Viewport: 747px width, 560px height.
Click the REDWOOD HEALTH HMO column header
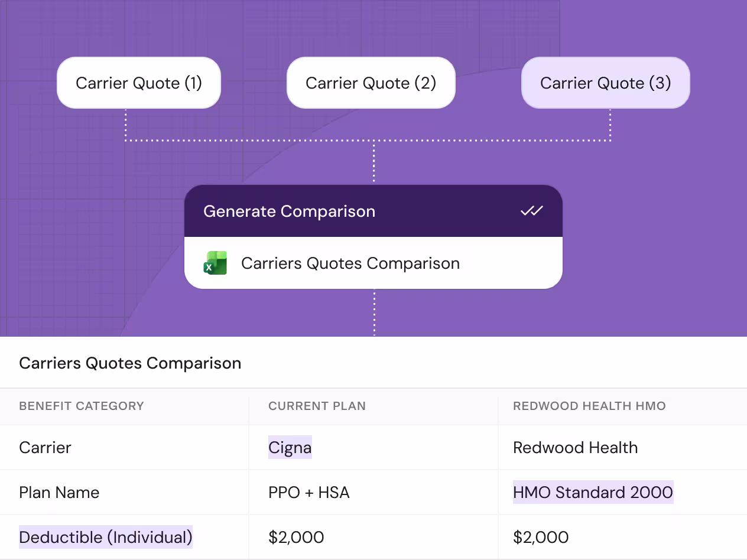pyautogui.click(x=589, y=406)
